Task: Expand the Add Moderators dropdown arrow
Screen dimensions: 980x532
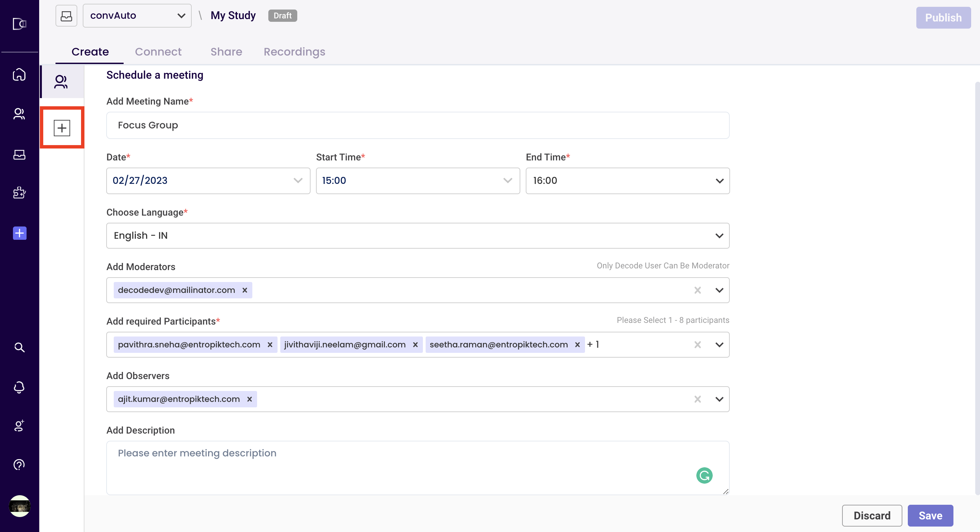Action: click(x=719, y=290)
